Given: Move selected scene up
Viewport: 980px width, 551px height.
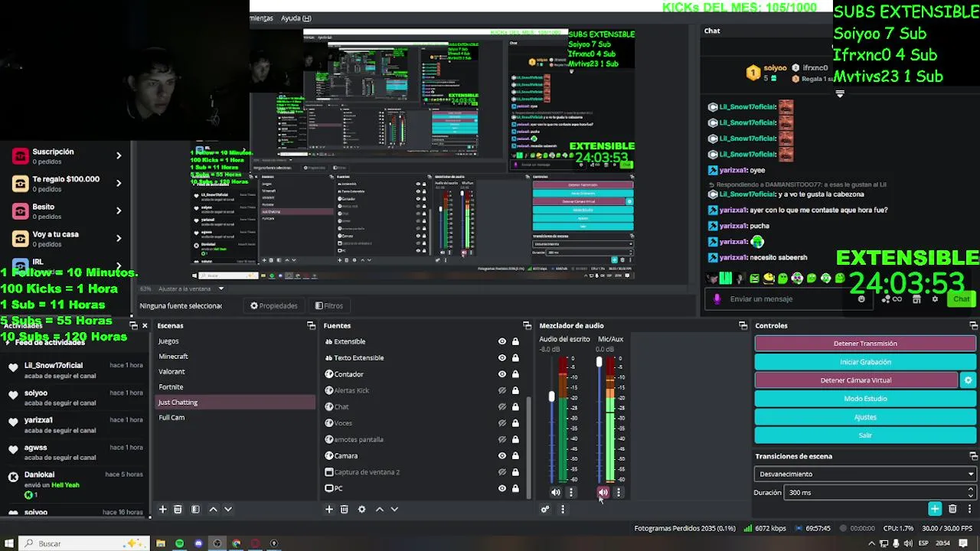Looking at the screenshot, I should click(213, 509).
